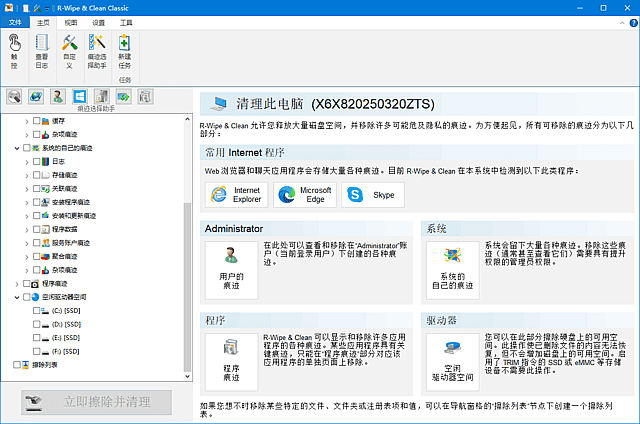Viewport: 640px width, 424px height.
Task: Open 程序痕迹 program traces tile
Action: point(231,362)
